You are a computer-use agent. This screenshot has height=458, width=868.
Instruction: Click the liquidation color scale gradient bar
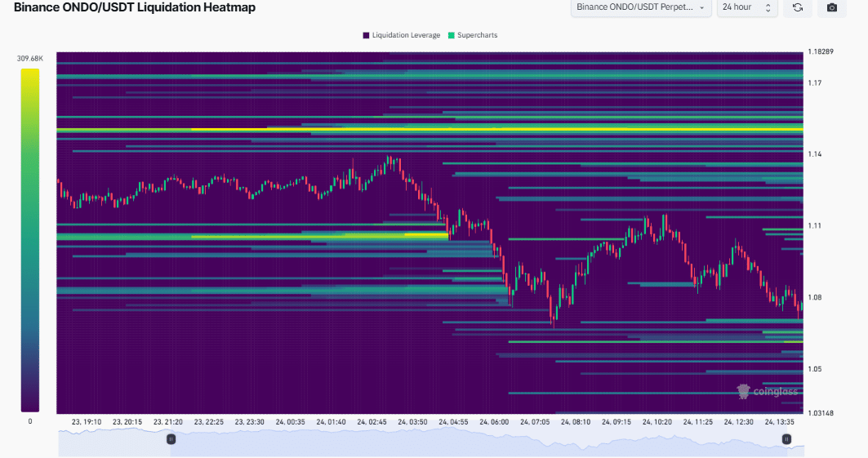pos(29,240)
